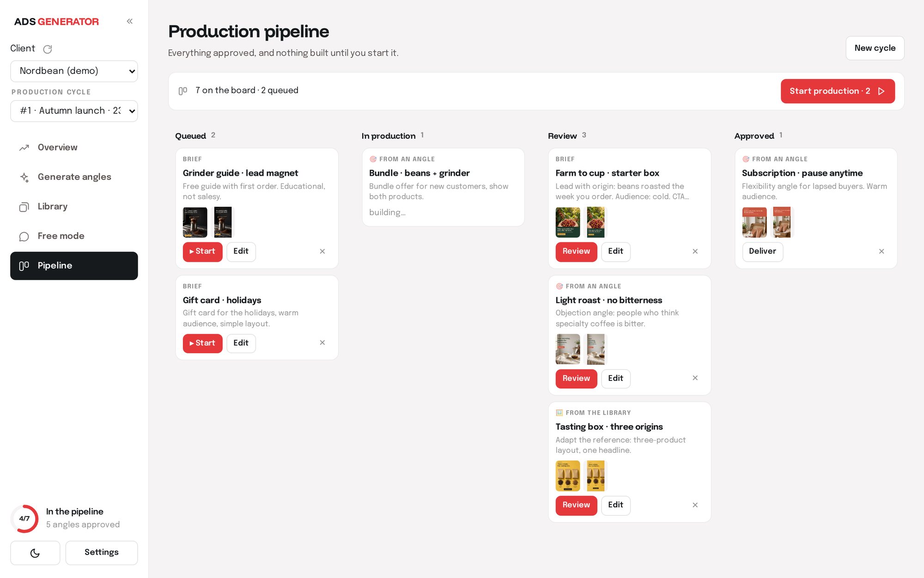This screenshot has height=578, width=924.
Task: Toggle dark mode with the moon icon
Action: pyautogui.click(x=35, y=553)
